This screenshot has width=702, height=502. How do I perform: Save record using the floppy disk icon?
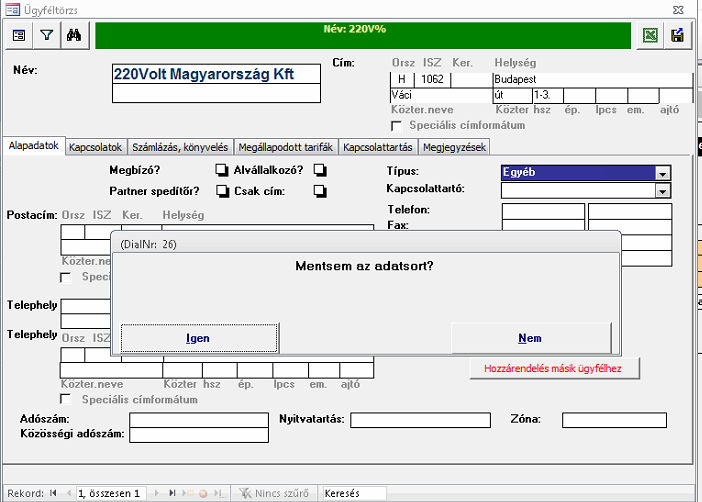[677, 35]
